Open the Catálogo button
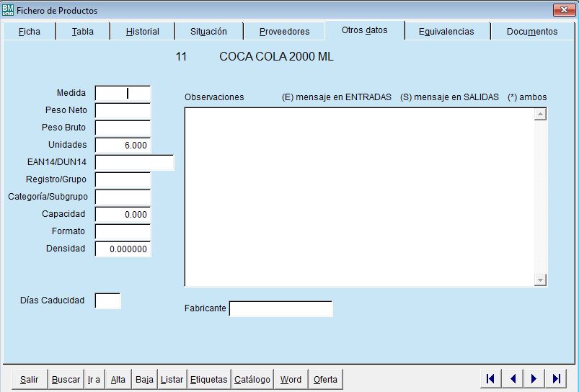This screenshot has height=392, width=579. tap(252, 380)
